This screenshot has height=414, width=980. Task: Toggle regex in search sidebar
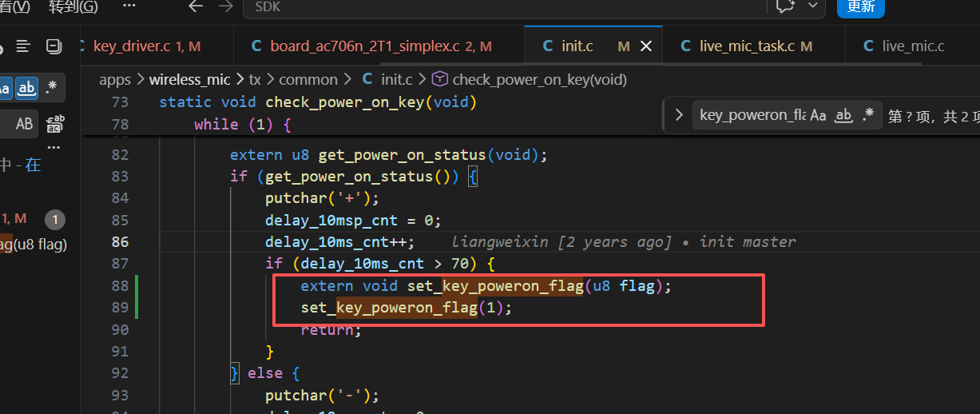[x=52, y=88]
